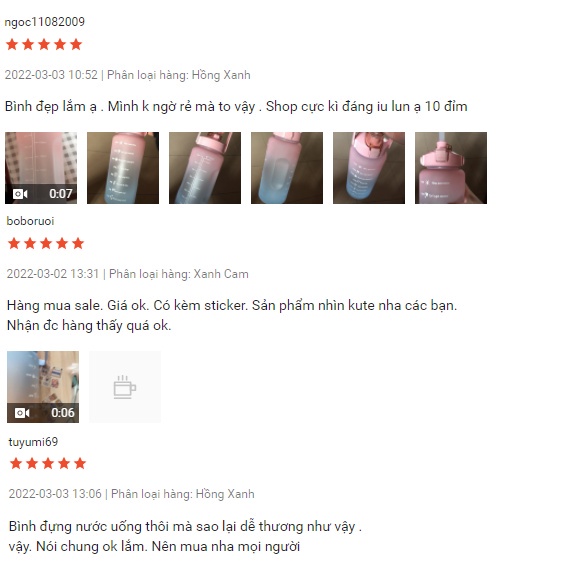Open boboruoi's user profile
Screen dimensions: 574x574
click(30, 221)
